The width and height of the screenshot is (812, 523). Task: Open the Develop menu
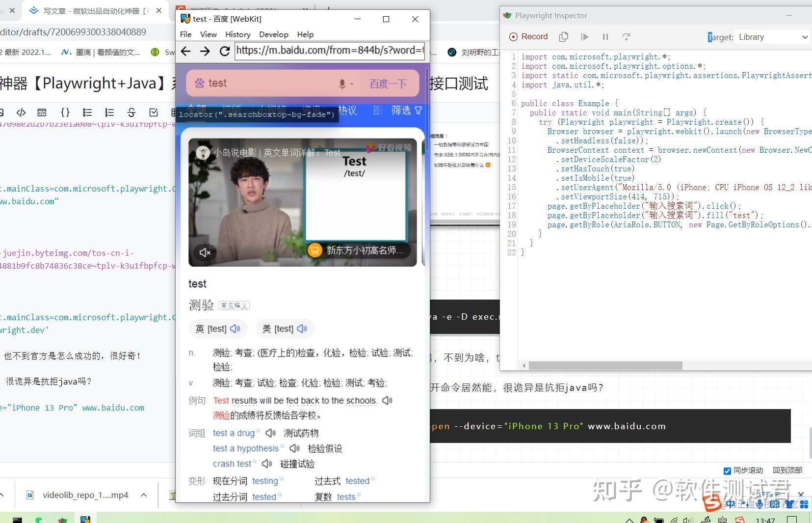tap(273, 34)
